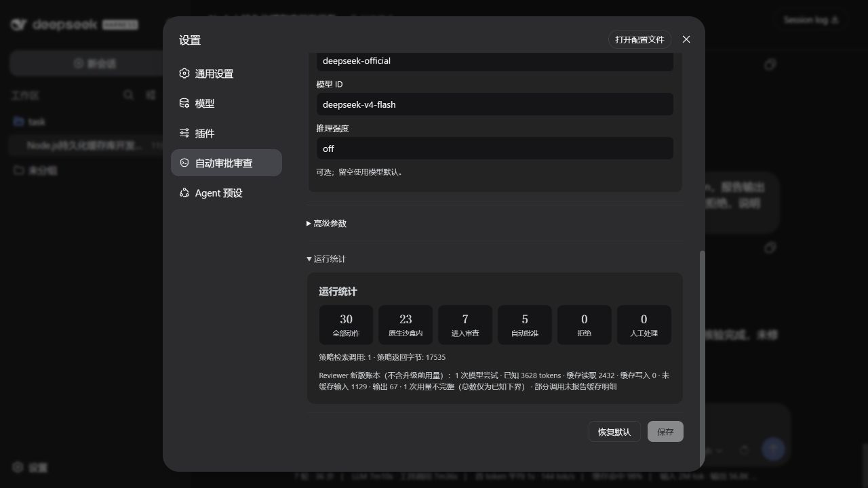This screenshot has width=868, height=488.
Task: Click the 恢复默认 button
Action: (614, 432)
